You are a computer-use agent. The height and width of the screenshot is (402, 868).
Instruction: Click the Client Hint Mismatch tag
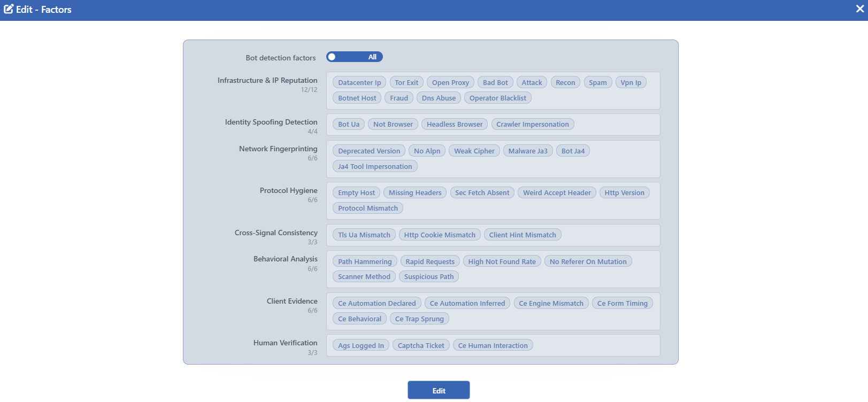coord(523,235)
